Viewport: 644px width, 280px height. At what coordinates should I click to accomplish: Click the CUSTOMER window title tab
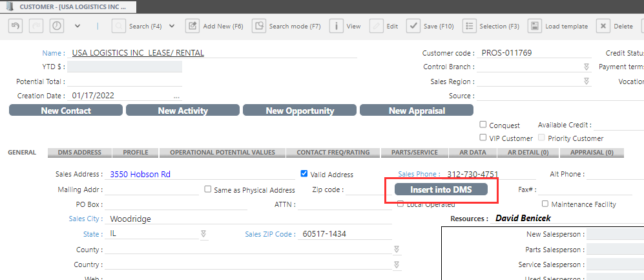[68, 6]
